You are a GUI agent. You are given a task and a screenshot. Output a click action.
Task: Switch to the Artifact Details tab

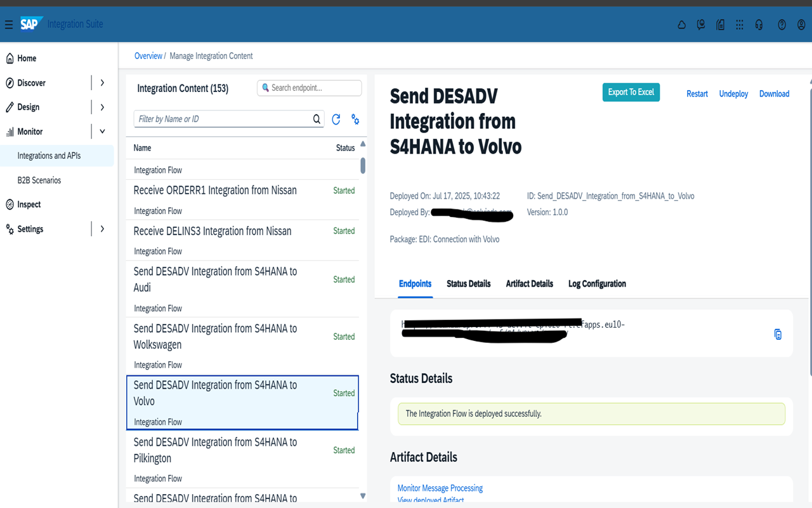[530, 284]
